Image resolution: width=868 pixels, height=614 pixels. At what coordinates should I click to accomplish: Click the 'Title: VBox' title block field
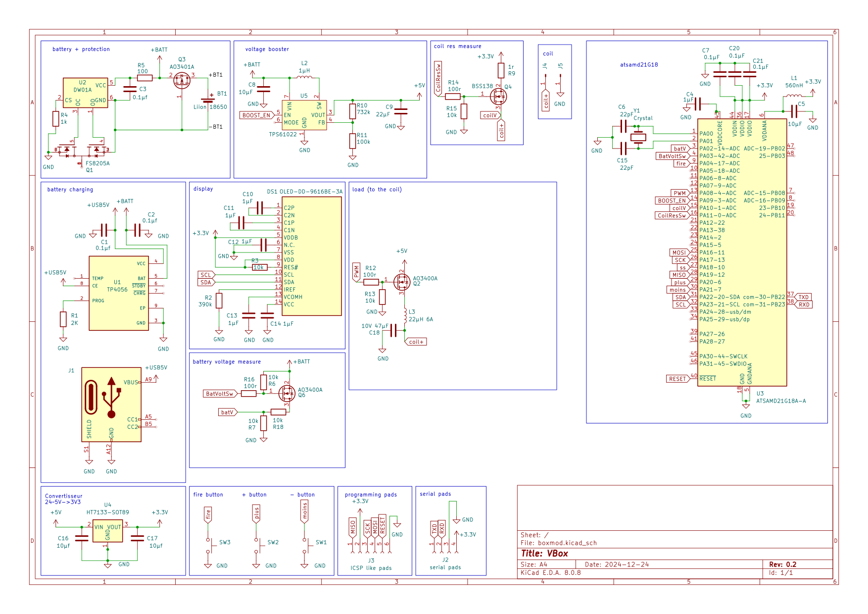coord(544,554)
